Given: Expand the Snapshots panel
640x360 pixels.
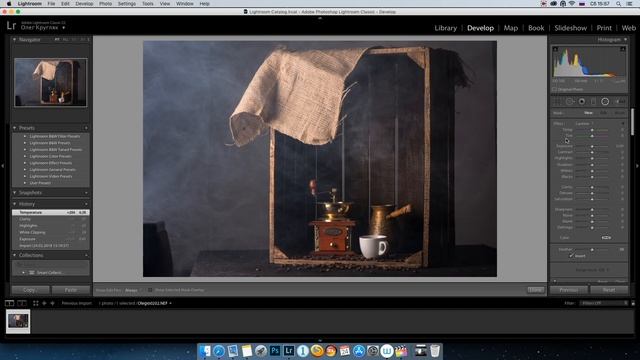Looking at the screenshot, I should point(15,193).
